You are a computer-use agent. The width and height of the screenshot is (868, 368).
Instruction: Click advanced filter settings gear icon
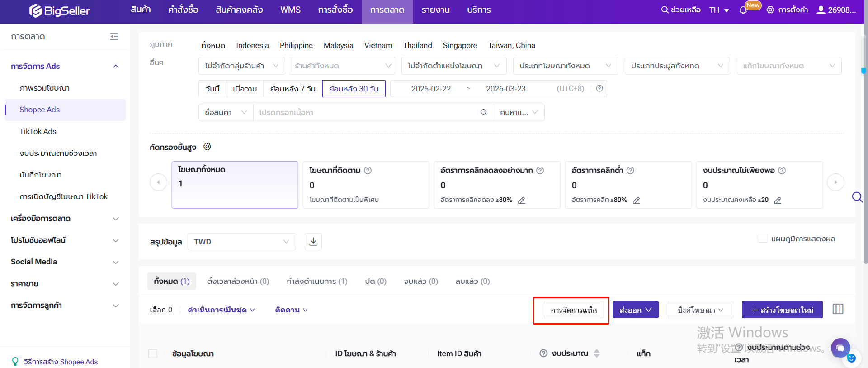click(207, 147)
